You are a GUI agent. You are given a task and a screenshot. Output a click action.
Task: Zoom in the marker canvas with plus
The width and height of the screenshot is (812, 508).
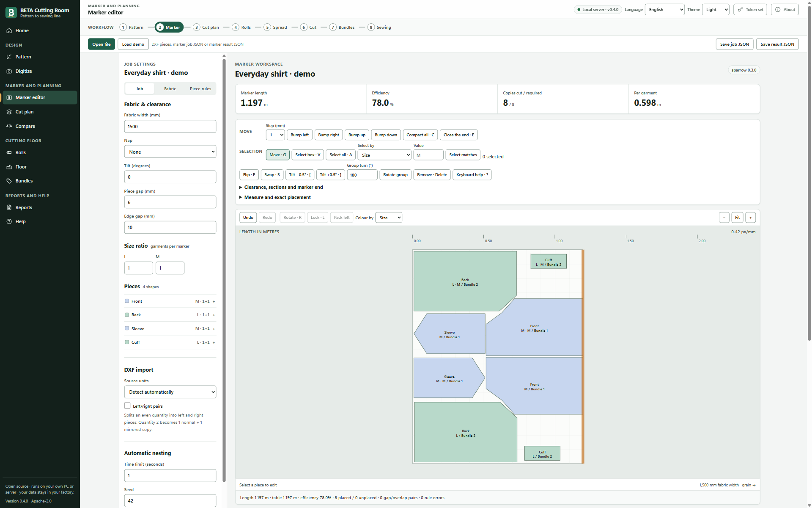(x=751, y=218)
